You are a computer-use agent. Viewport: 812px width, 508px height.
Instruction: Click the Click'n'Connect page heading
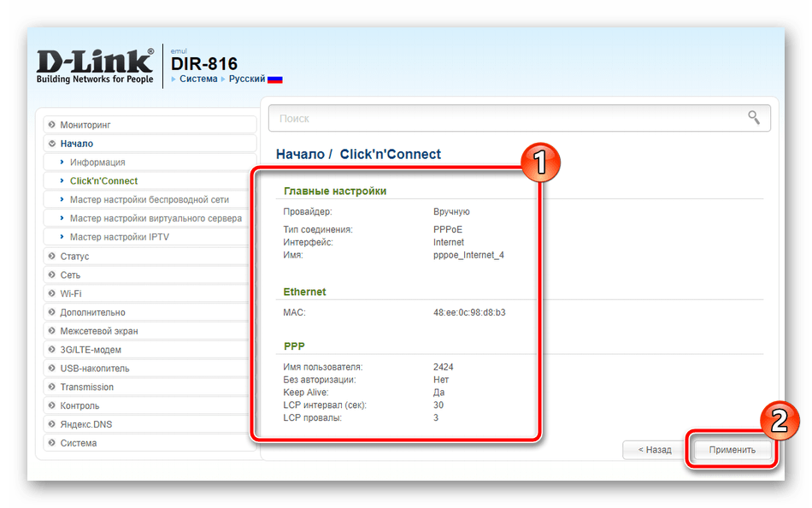[391, 154]
